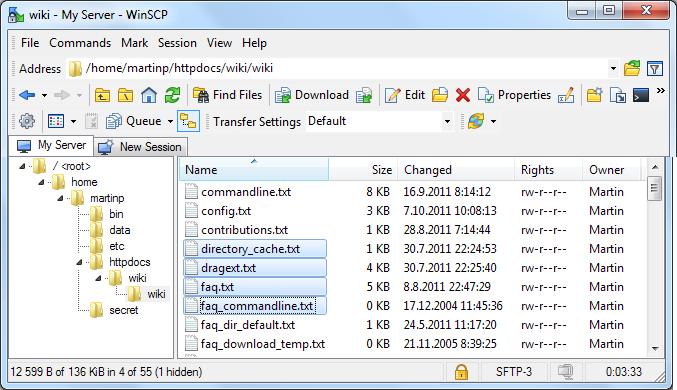The width and height of the screenshot is (677, 390).
Task: Click the synchronize globe icon
Action: [476, 121]
